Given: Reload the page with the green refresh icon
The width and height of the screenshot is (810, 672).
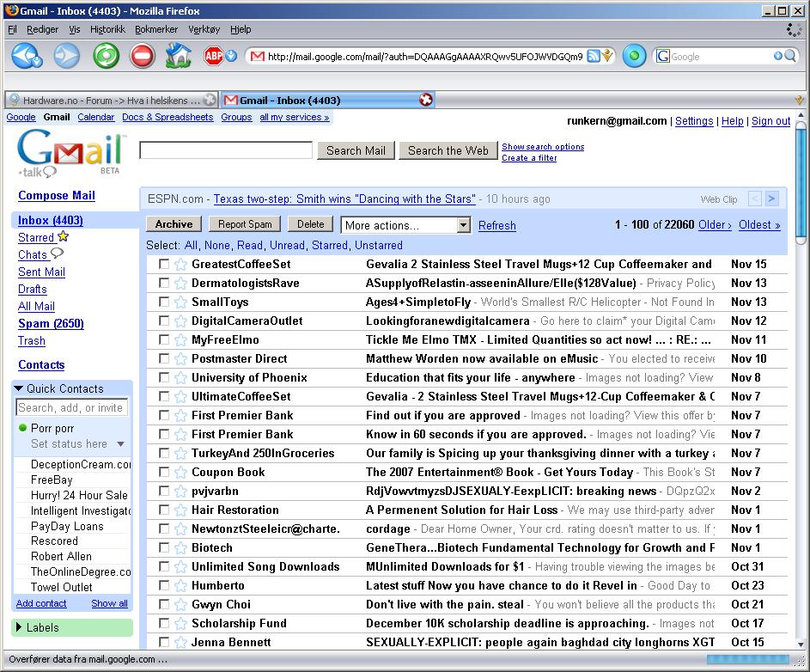Looking at the screenshot, I should click(106, 56).
